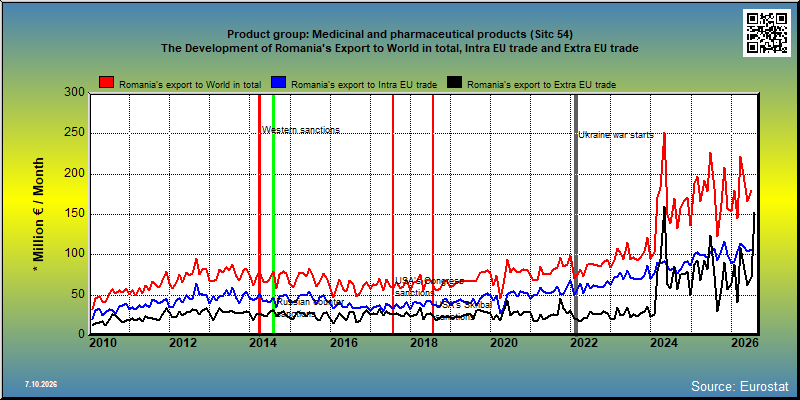This screenshot has height=400, width=800.
Task: Click the date "7.10.2026"
Action: (x=41, y=384)
